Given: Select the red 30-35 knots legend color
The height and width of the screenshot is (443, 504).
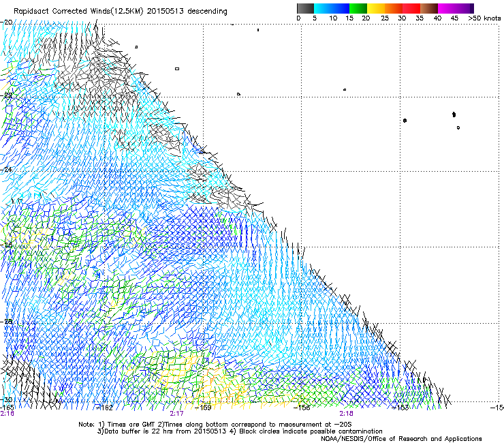Looking at the screenshot, I should click(x=411, y=8).
